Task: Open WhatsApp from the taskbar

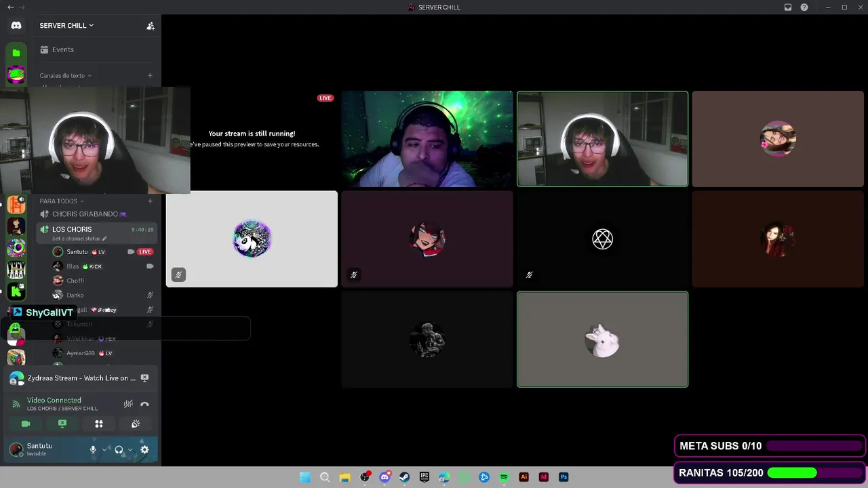Action: [464, 477]
